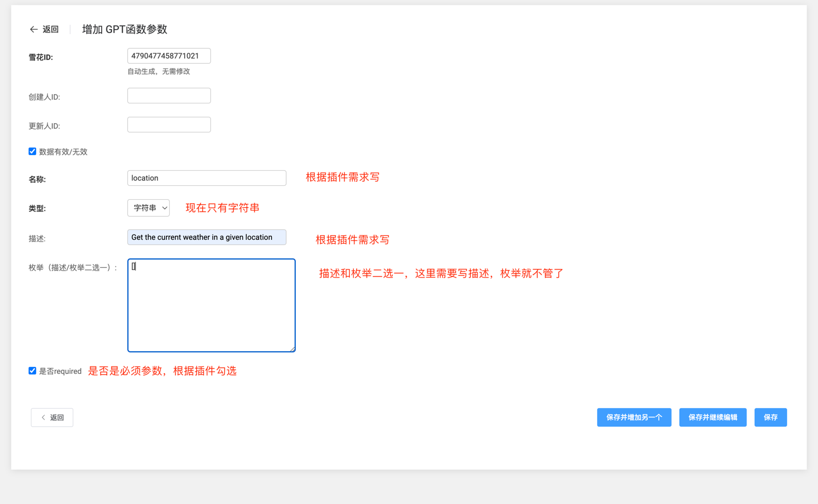Click the 保存 button
This screenshot has height=504, width=818.
[x=771, y=417]
